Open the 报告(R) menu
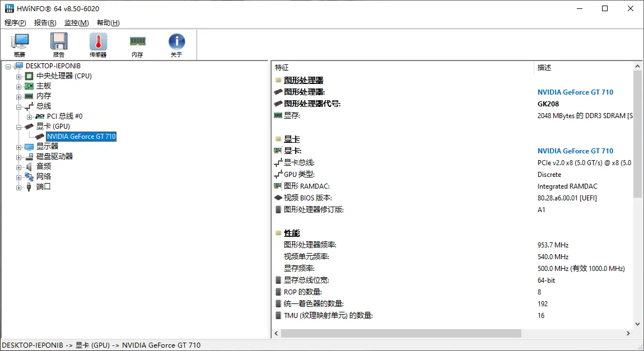This screenshot has width=644, height=351. click(45, 22)
